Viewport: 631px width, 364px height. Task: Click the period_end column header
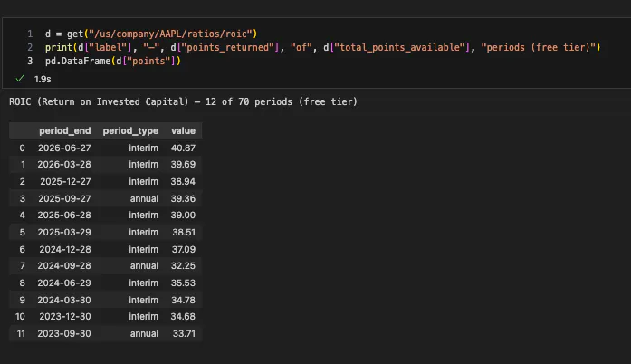65,131
